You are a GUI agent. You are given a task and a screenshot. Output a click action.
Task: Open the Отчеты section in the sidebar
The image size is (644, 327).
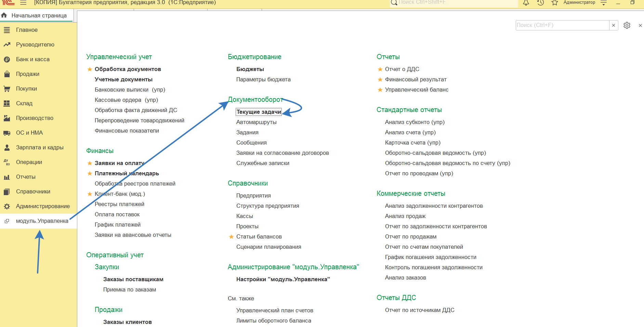(x=38, y=177)
